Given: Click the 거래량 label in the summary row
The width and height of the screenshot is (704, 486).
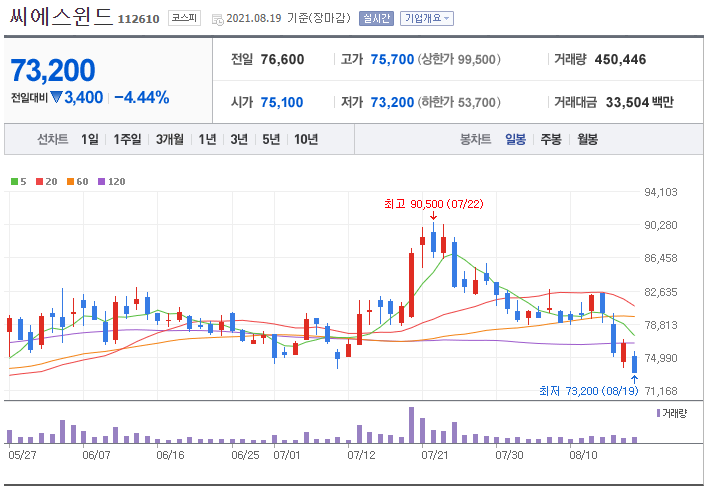Looking at the screenshot, I should [570, 59].
